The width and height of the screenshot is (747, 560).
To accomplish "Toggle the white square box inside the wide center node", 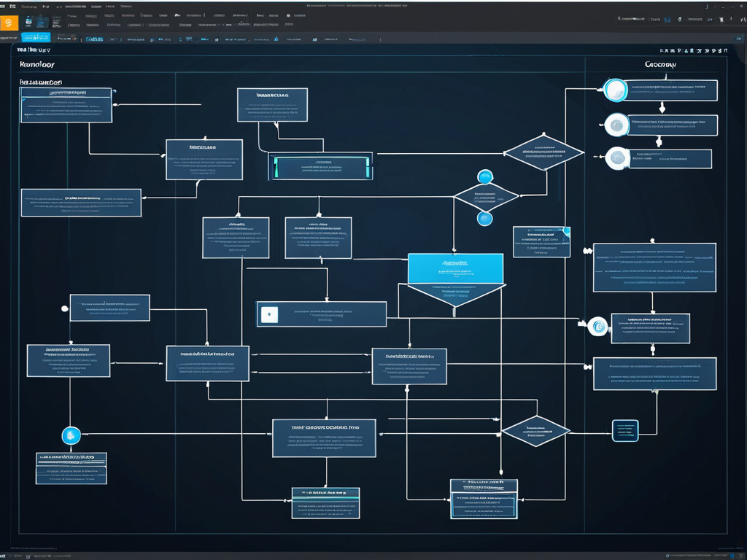I will pyautogui.click(x=268, y=314).
